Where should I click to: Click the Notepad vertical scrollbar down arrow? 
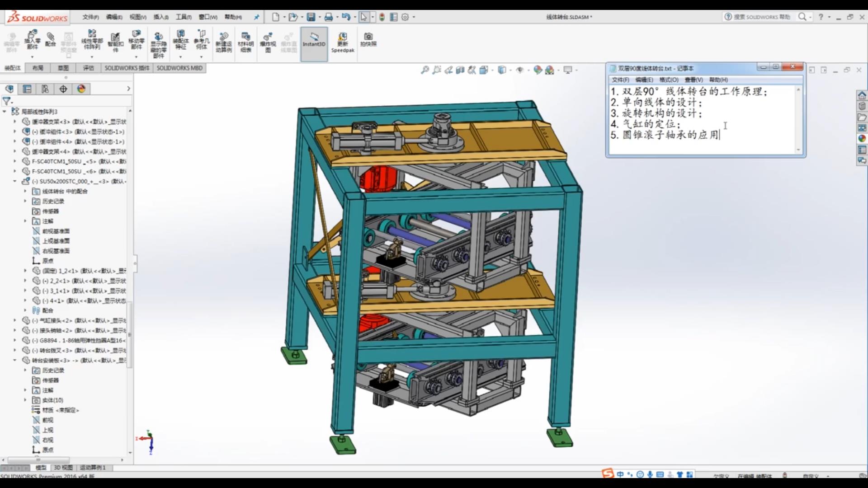(x=798, y=150)
